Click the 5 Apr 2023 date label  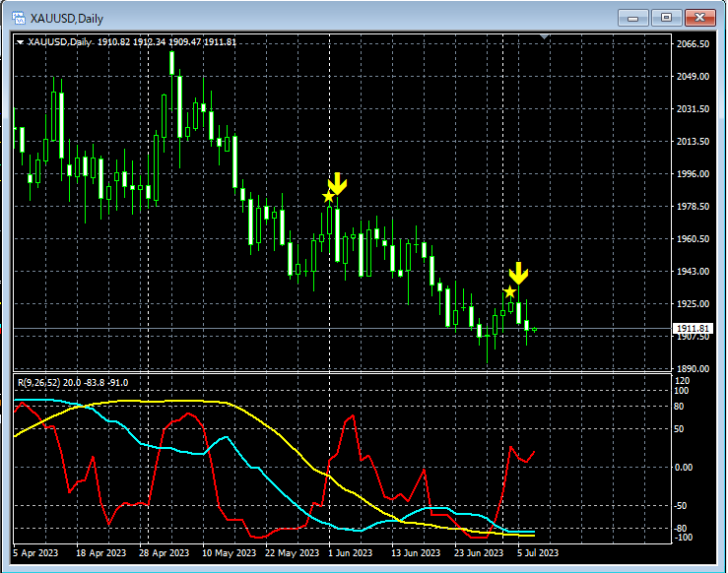pyautogui.click(x=35, y=552)
